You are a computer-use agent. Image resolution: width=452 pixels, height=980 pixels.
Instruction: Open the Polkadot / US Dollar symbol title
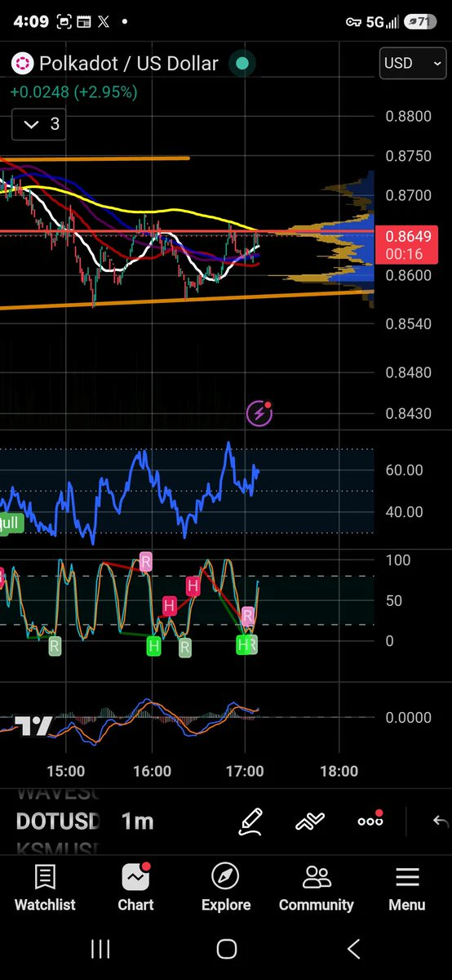pyautogui.click(x=129, y=63)
